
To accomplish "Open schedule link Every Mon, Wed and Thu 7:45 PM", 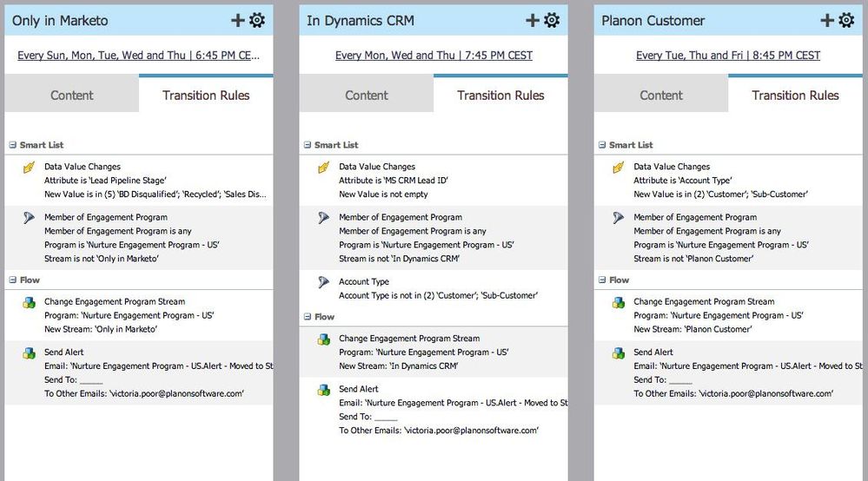I will point(434,56).
